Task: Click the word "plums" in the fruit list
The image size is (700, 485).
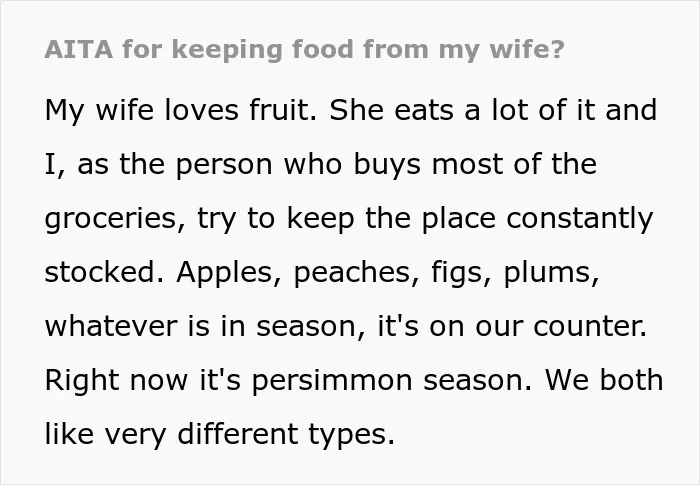Action: tap(551, 273)
